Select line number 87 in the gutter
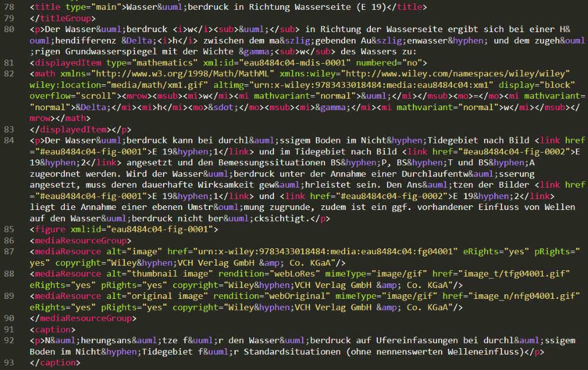This screenshot has width=588, height=370. pos(10,251)
